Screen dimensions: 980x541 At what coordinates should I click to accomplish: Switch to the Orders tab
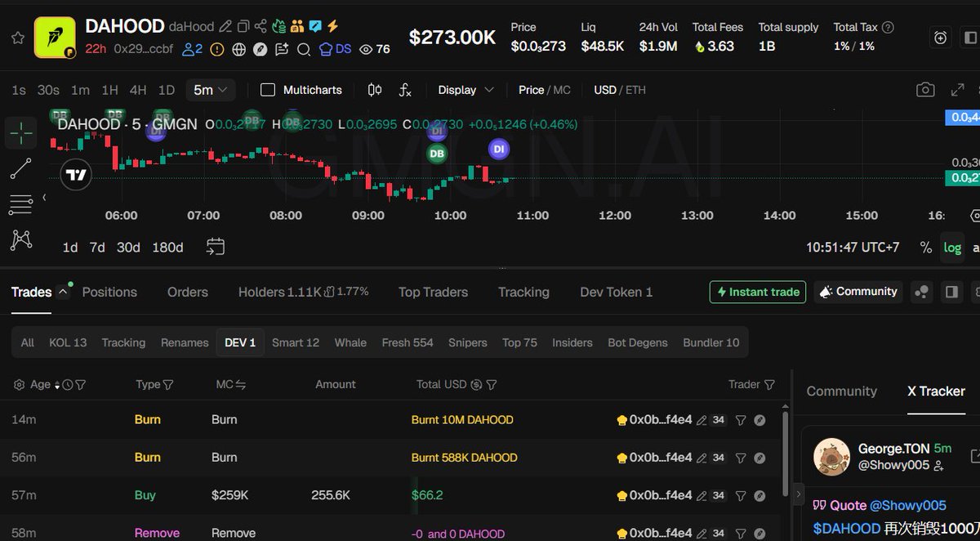188,292
